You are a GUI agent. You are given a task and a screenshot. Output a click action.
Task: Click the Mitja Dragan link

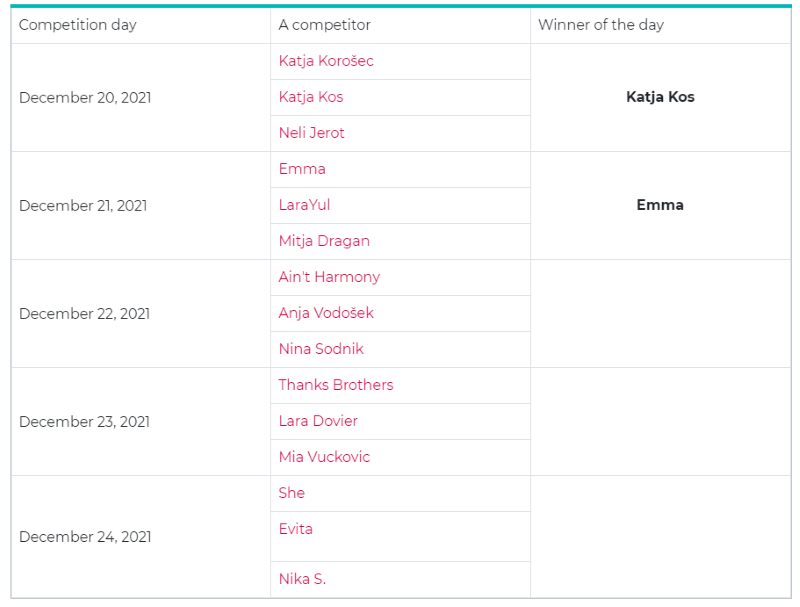324,241
